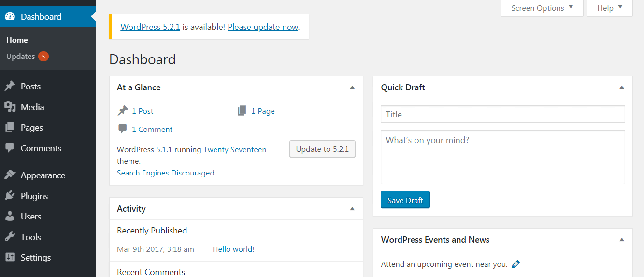Click the Update to 5.2.1 button
This screenshot has height=277, width=644.
coord(322,149)
